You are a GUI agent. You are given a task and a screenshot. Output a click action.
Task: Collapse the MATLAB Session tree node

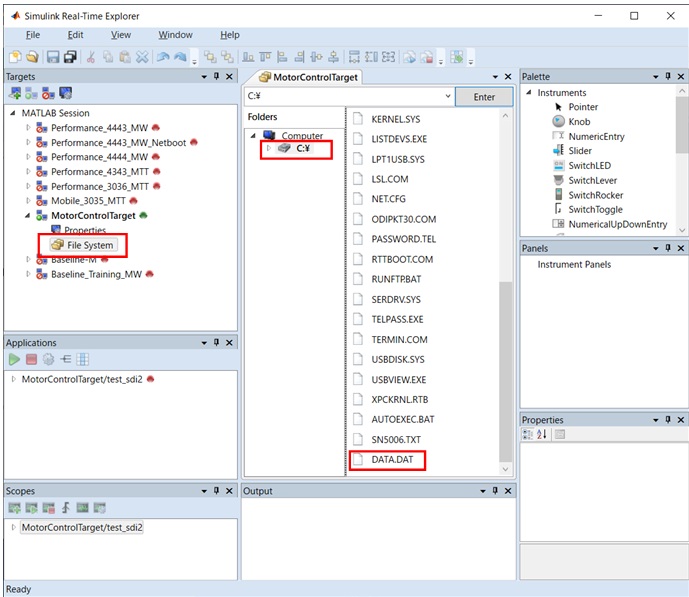(x=13, y=113)
